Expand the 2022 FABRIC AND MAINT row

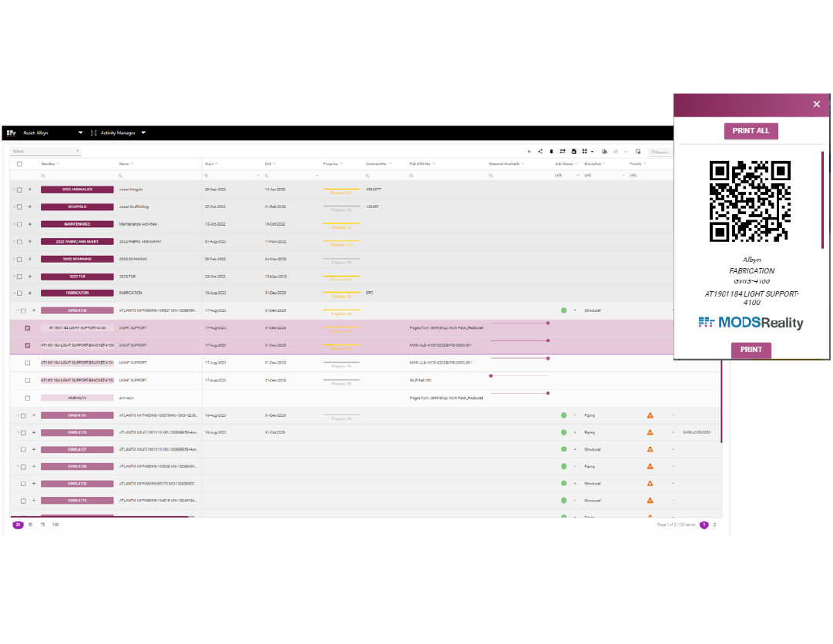click(15, 242)
